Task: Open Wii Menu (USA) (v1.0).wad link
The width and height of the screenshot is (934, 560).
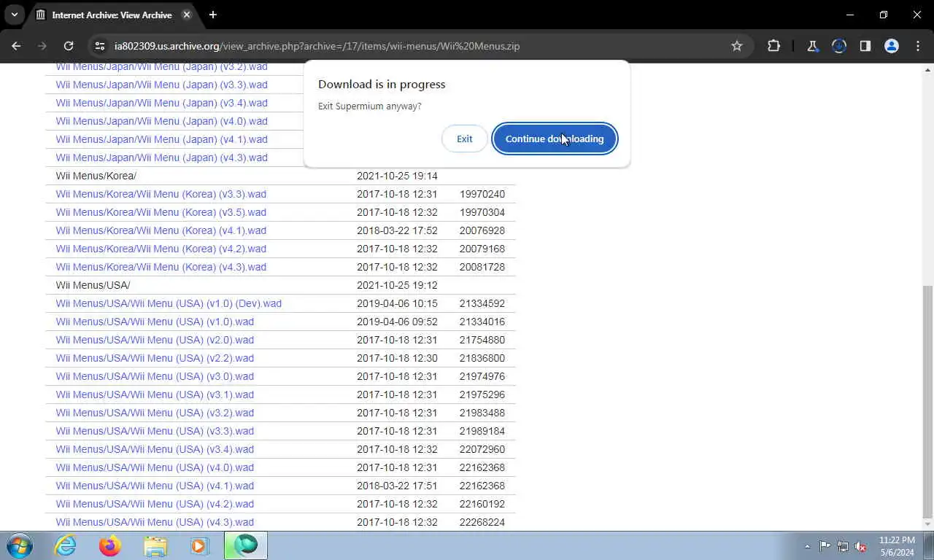Action: pyautogui.click(x=155, y=322)
